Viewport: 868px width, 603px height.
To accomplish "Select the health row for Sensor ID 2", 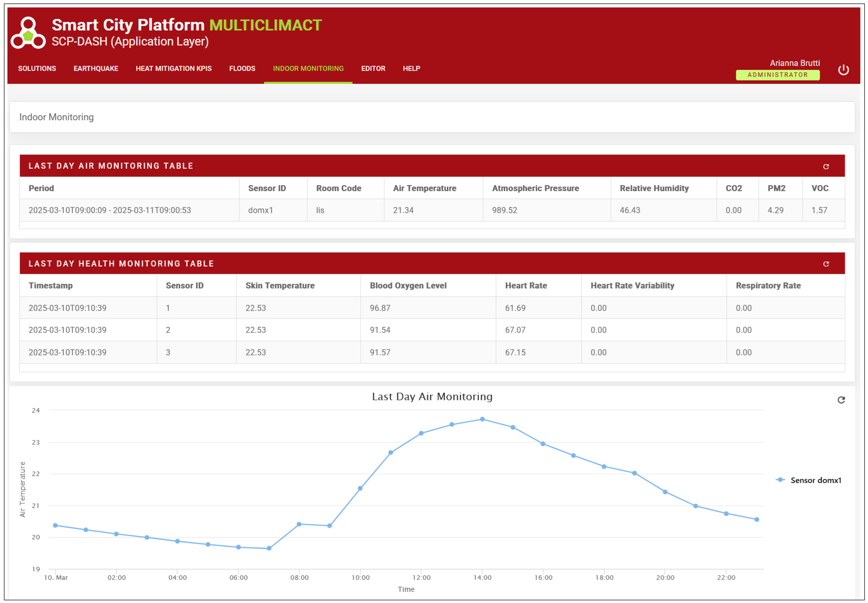I will click(168, 330).
